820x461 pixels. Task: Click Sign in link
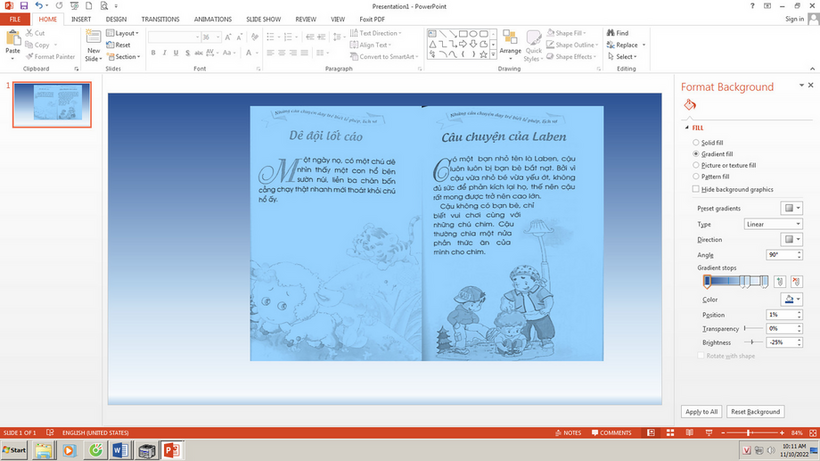point(794,19)
